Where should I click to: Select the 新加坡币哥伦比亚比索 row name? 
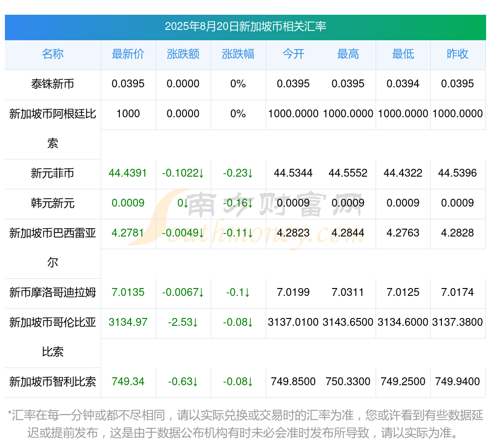pyautogui.click(x=53, y=337)
